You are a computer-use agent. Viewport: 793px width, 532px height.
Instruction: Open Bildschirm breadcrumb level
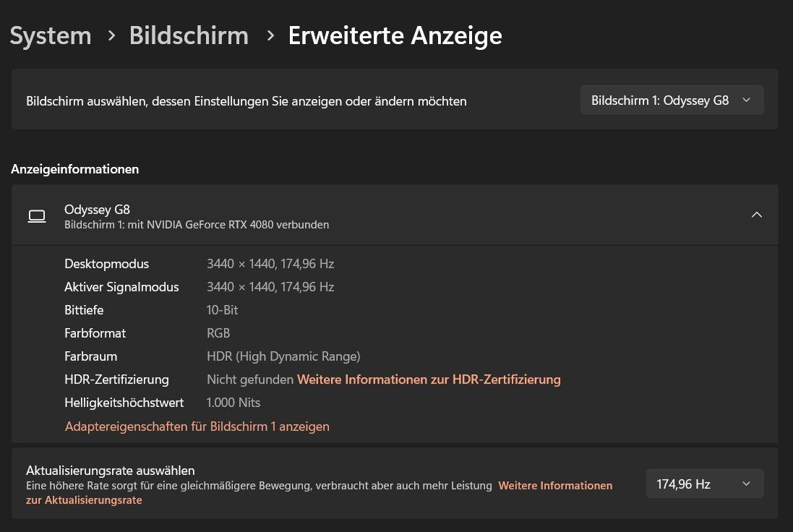189,36
